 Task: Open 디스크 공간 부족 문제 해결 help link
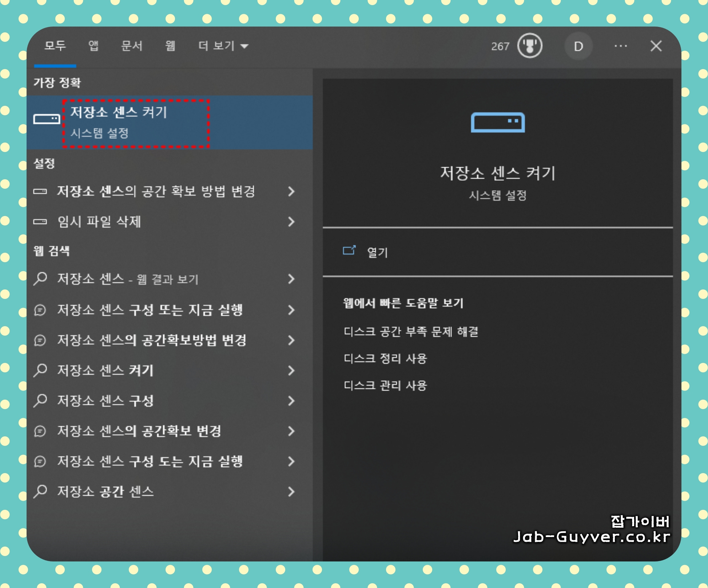(411, 332)
